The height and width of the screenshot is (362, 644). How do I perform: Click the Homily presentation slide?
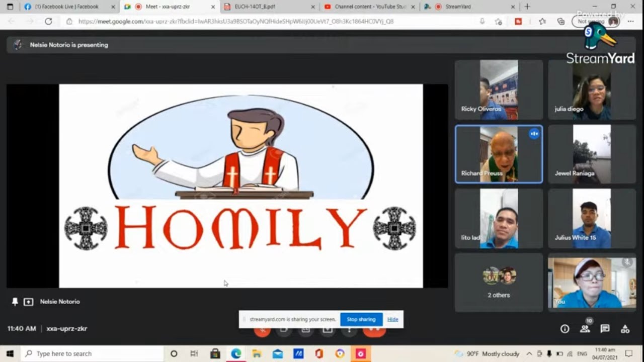241,186
